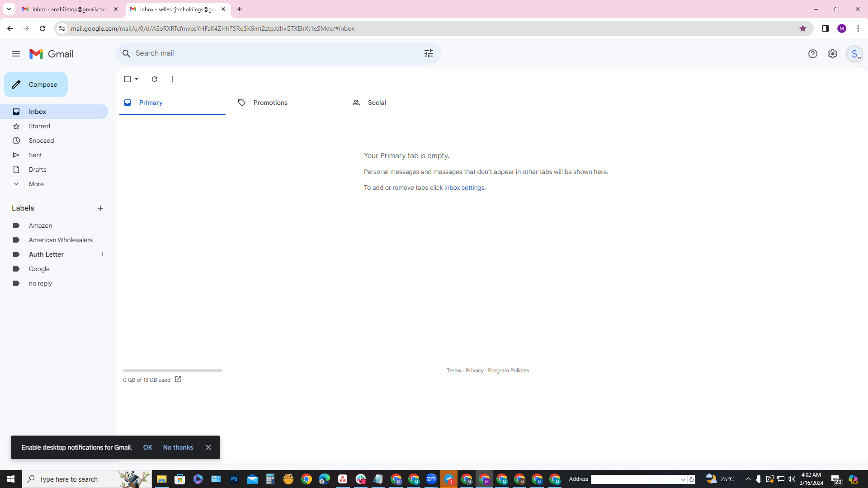
Task: Select the Primary tab
Action: (x=172, y=103)
